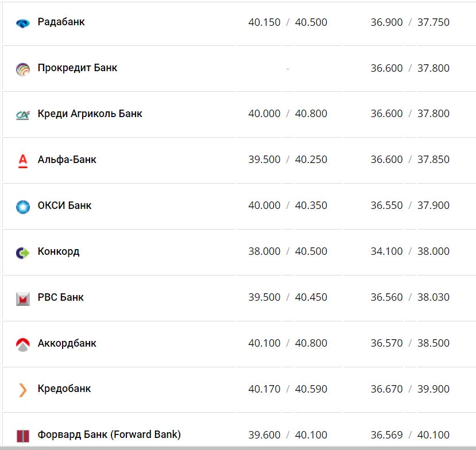
Task: Click the Форвард Банк logo icon
Action: (23, 436)
